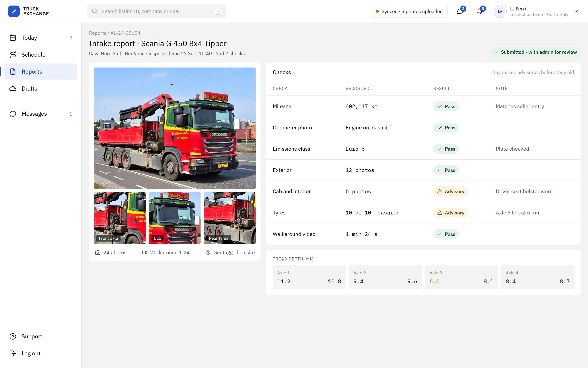The height and width of the screenshot is (368, 588).
Task: Open the Front axle thumbnail
Action: (x=120, y=218)
